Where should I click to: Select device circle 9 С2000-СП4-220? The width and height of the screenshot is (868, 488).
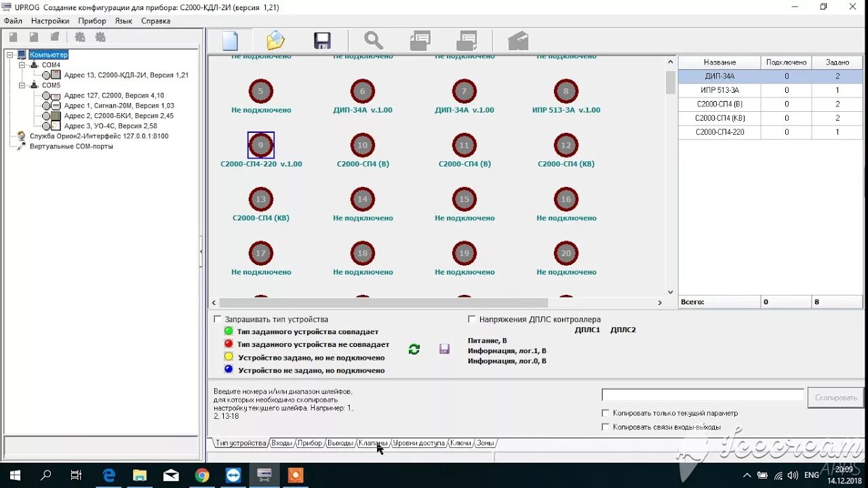click(x=261, y=145)
